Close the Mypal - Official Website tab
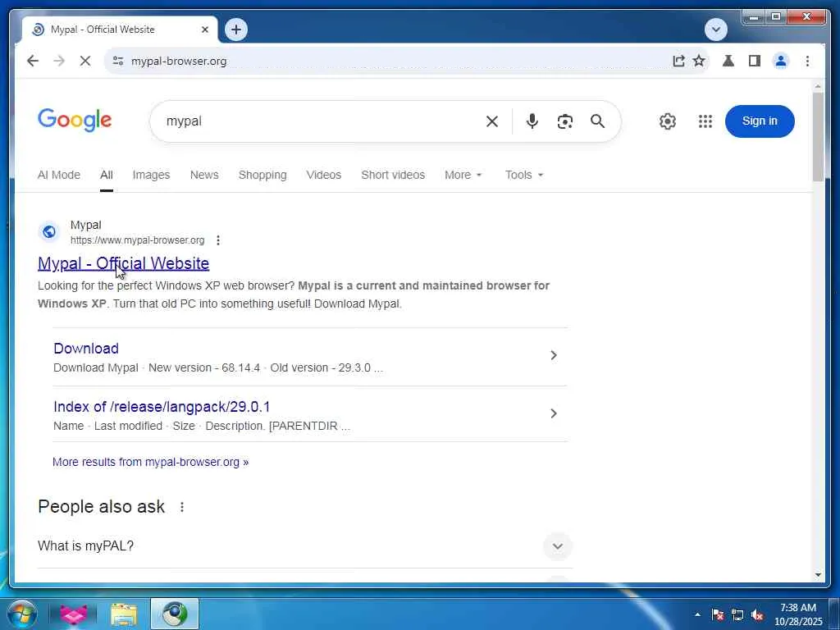Screen dimensions: 840x630 point(204,30)
